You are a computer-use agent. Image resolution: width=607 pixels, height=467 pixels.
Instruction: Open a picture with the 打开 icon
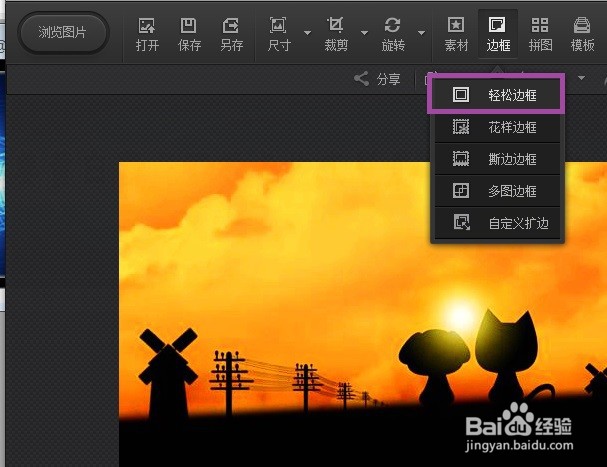coord(147,35)
